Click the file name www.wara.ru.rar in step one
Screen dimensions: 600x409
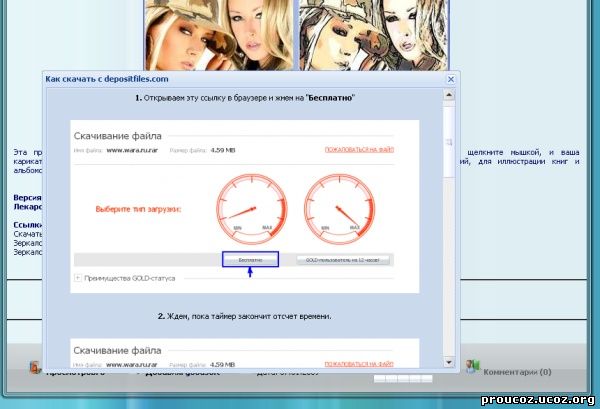pyautogui.click(x=128, y=149)
